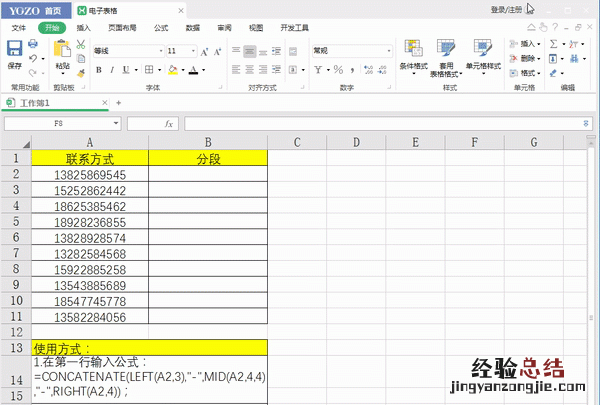Click the Format Painter brush

80,71
